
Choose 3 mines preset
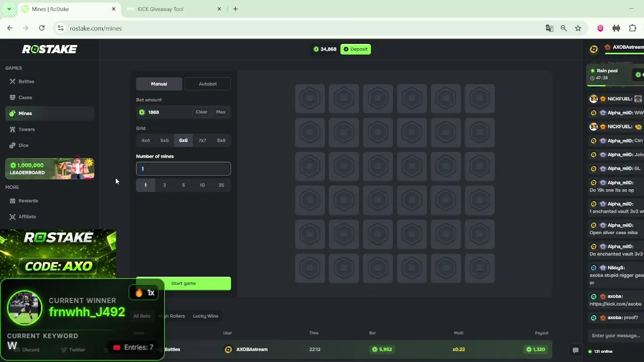point(164,185)
